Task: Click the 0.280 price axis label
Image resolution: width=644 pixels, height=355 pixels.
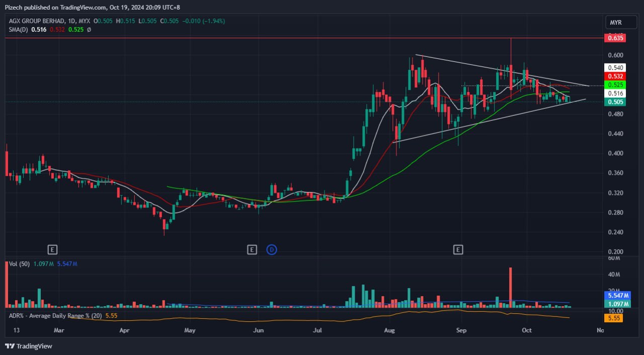Action: tap(616, 212)
